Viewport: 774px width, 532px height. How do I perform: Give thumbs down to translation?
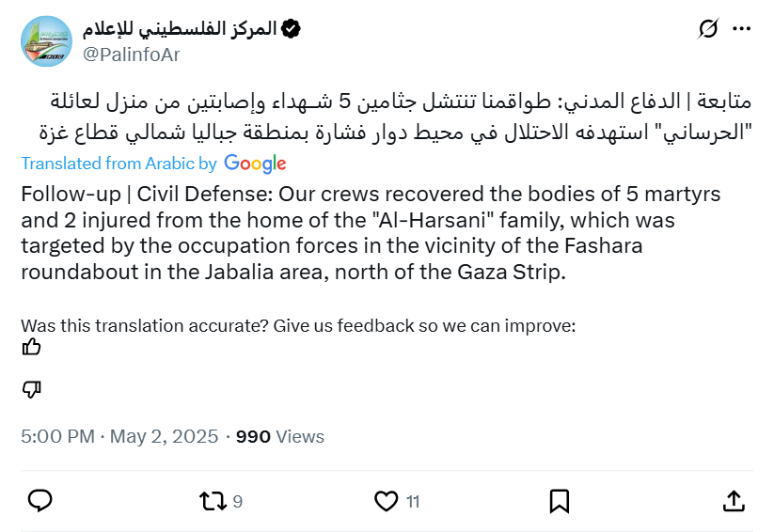point(32,389)
